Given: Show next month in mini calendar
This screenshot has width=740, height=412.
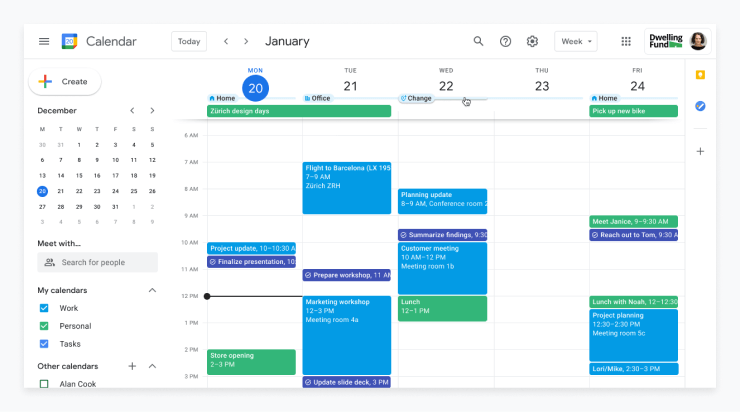Looking at the screenshot, I should pyautogui.click(x=152, y=110).
